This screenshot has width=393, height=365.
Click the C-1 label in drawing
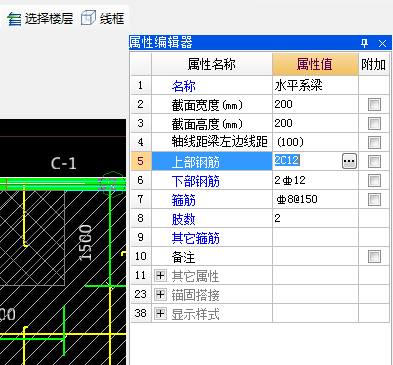[x=64, y=163]
